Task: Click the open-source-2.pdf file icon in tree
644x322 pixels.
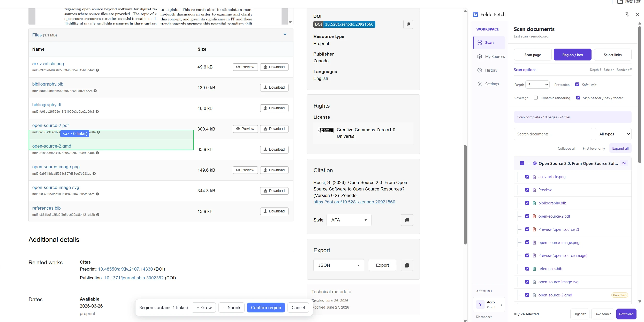Action: (x=534, y=216)
